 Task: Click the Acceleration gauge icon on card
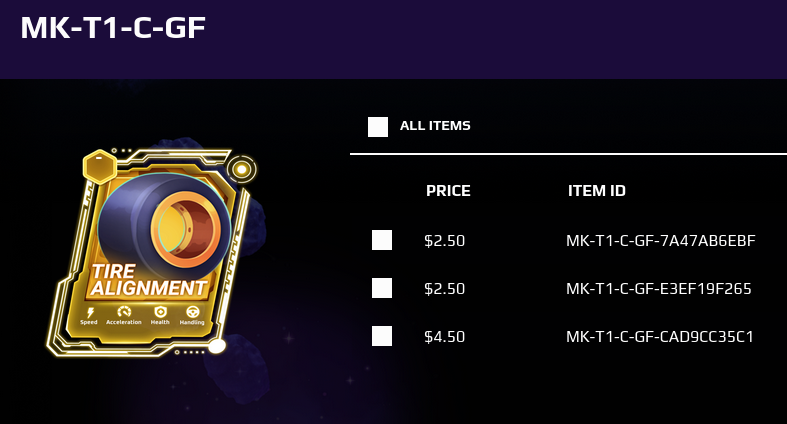pos(124,312)
